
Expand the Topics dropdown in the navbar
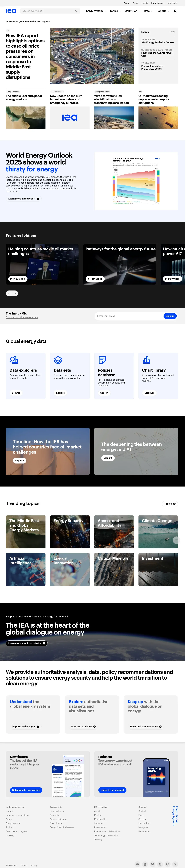pos(115,11)
